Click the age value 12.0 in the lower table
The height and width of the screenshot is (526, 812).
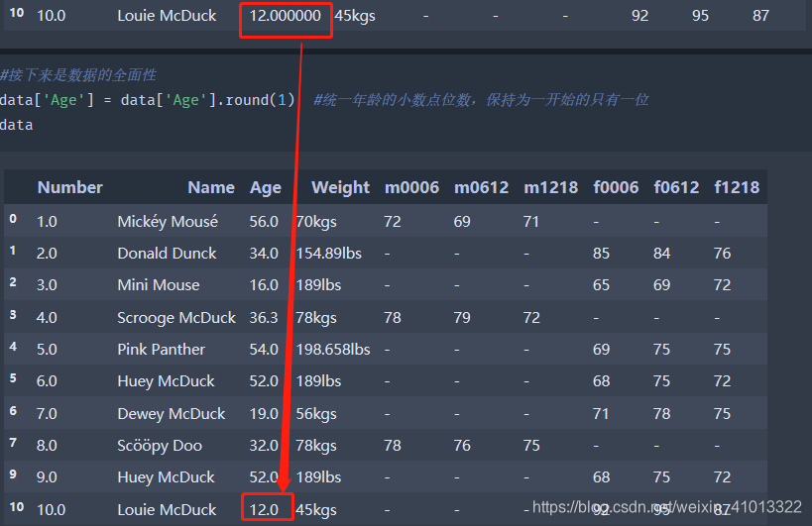click(x=264, y=509)
